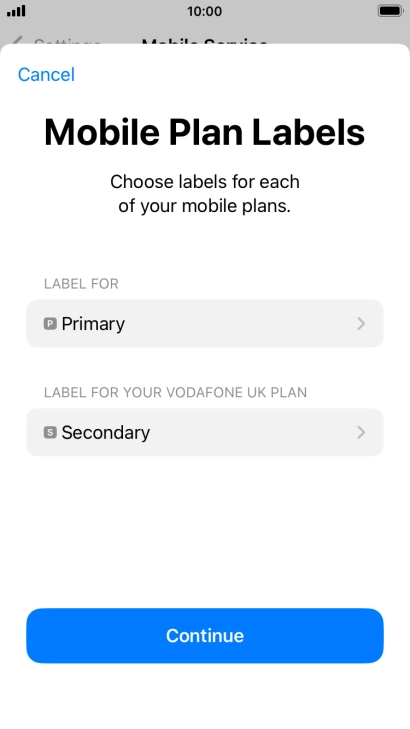This screenshot has width=410, height=729.
Task: Click the gray P badge icon
Action: [x=50, y=324]
